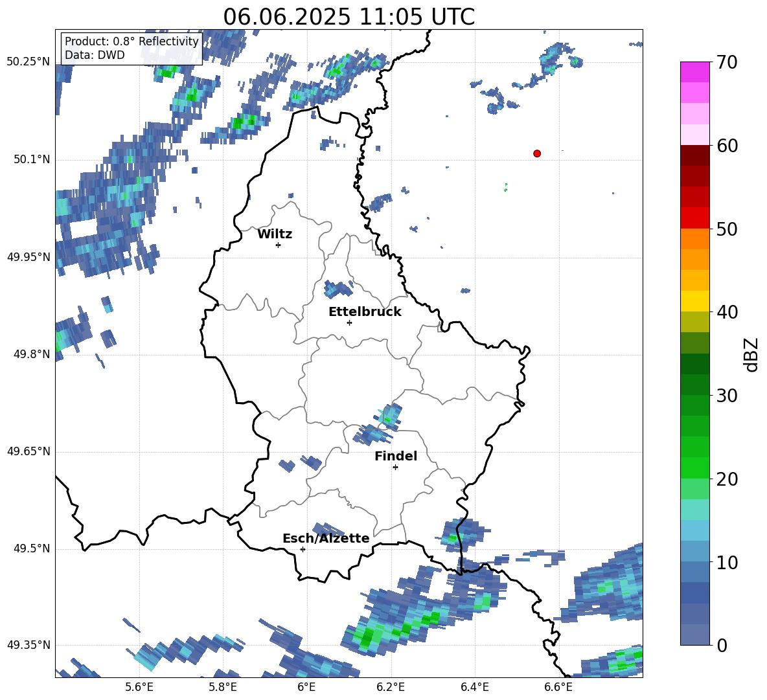Click the 50.25°N latitude label
Image resolution: width=767 pixels, height=700 pixels.
(x=29, y=62)
